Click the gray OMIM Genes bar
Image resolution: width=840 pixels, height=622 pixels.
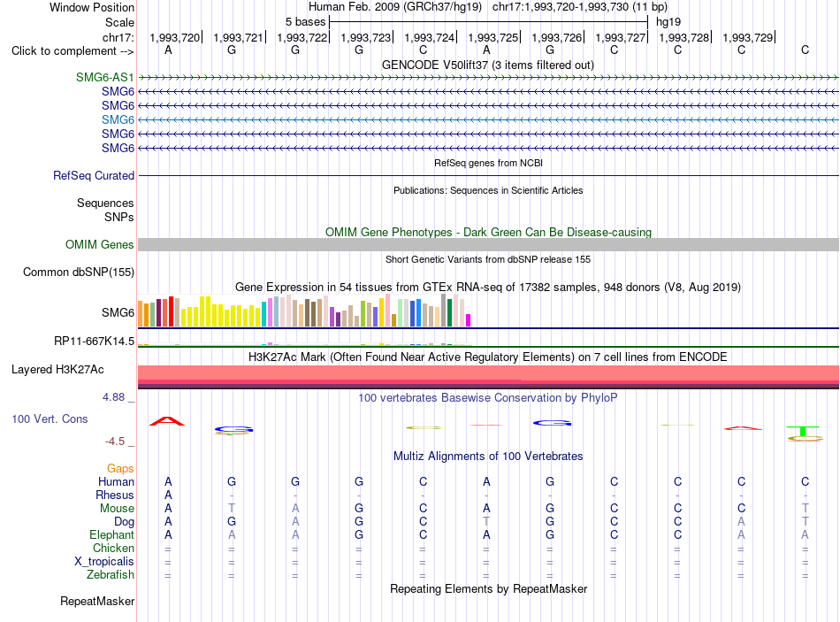(x=488, y=244)
